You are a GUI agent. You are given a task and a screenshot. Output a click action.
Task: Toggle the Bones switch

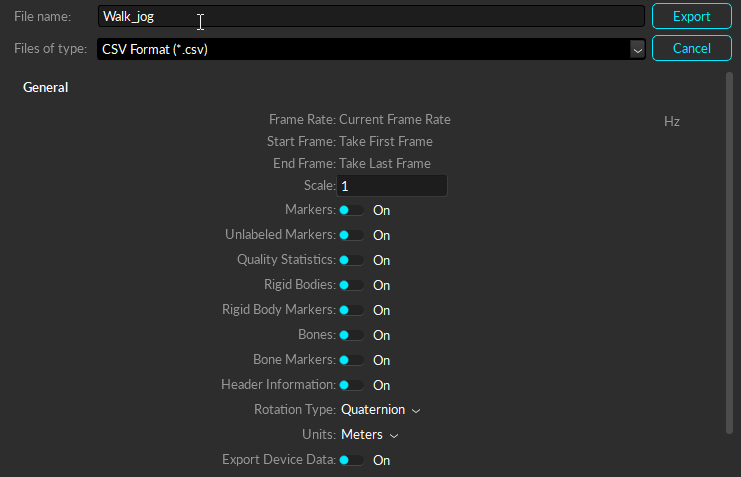[x=351, y=335]
